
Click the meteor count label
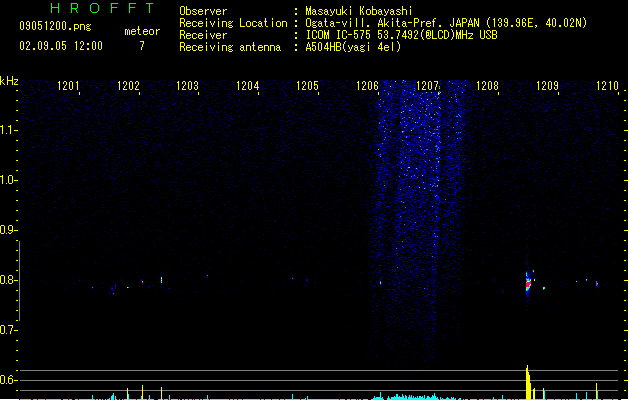tap(142, 31)
